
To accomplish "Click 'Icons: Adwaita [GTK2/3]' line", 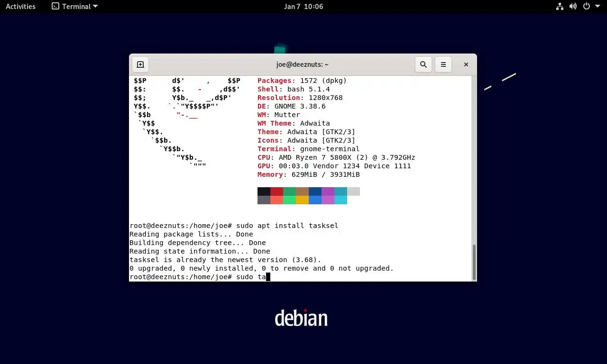I will pyautogui.click(x=306, y=140).
